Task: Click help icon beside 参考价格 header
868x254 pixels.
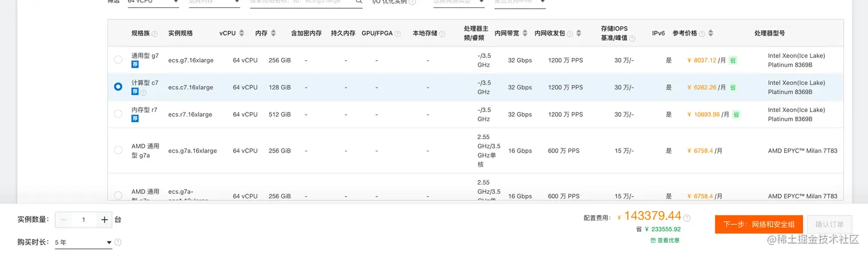Action: point(702,34)
